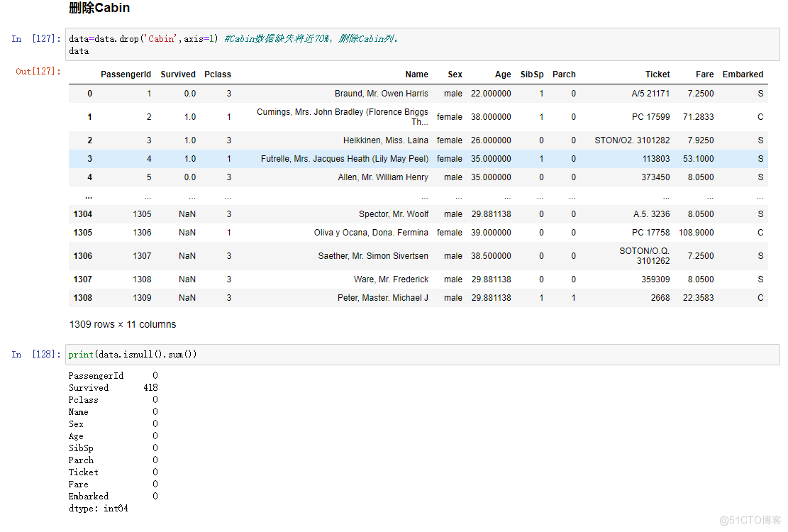The height and width of the screenshot is (532, 788).
Task: Select name cell 'Futrelle, Mrs. Jacques Heath (Lily May Peel)'
Action: 345,159
